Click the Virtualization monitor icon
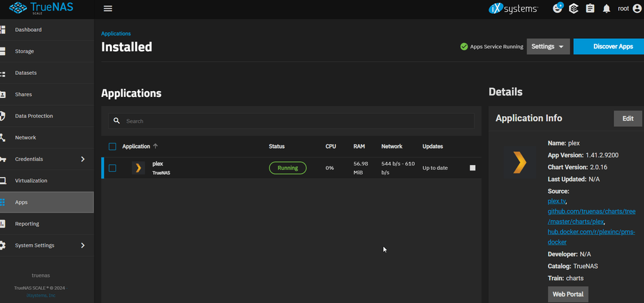Image resolution: width=644 pixels, height=303 pixels. pos(2,181)
